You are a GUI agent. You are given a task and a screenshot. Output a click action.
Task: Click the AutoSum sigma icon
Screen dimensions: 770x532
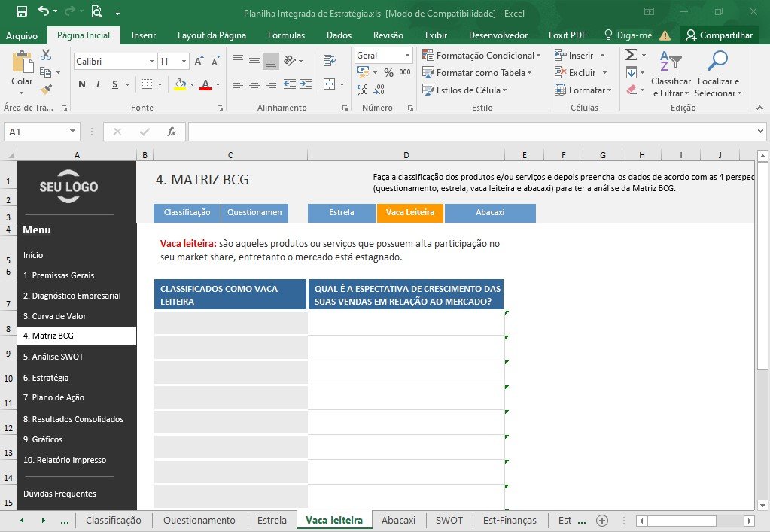pos(632,54)
